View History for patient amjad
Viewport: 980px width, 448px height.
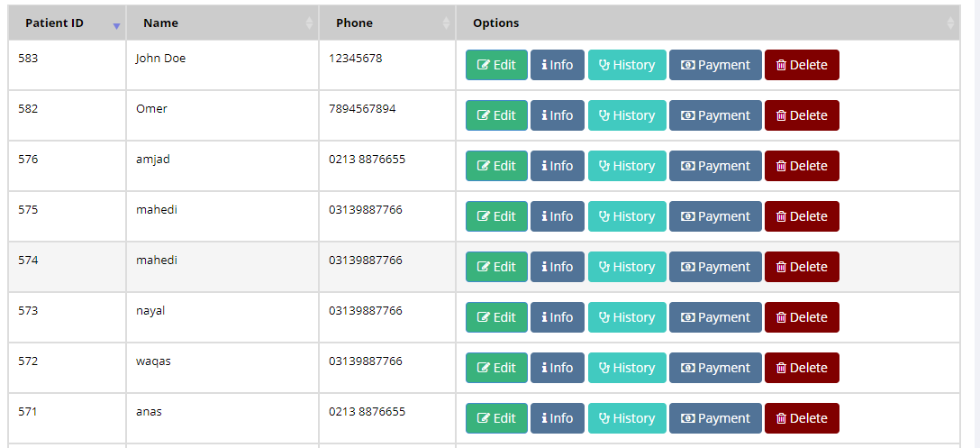coord(627,166)
